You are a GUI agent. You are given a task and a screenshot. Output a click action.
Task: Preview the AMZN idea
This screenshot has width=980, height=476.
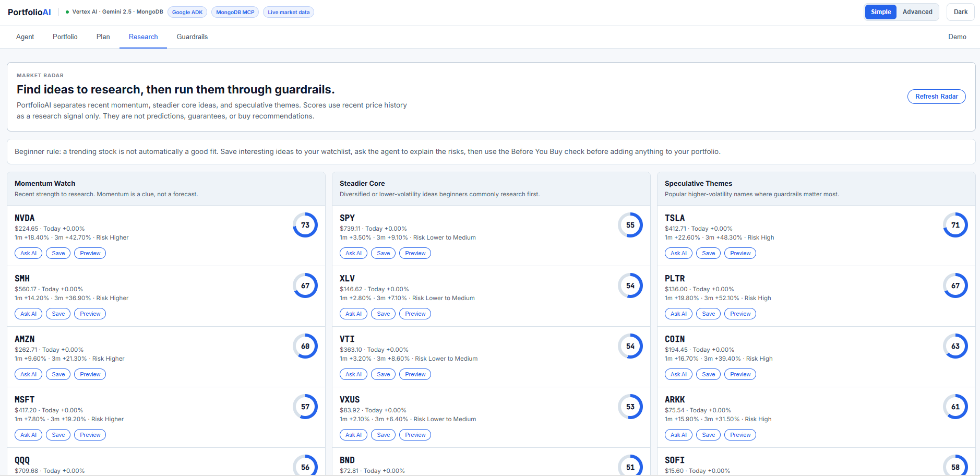coord(90,374)
